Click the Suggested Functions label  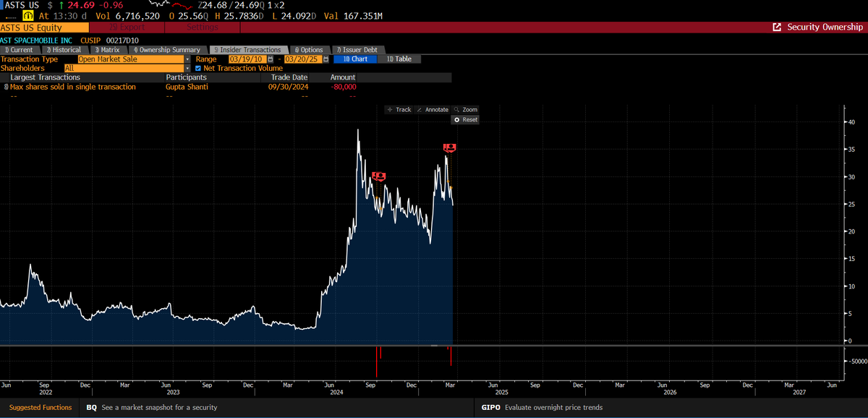coord(41,407)
